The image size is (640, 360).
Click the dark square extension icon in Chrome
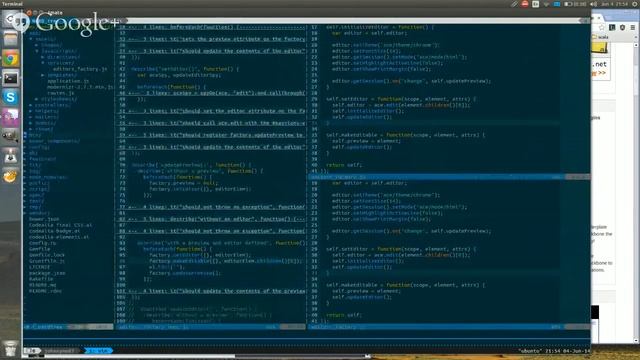[x=612, y=27]
